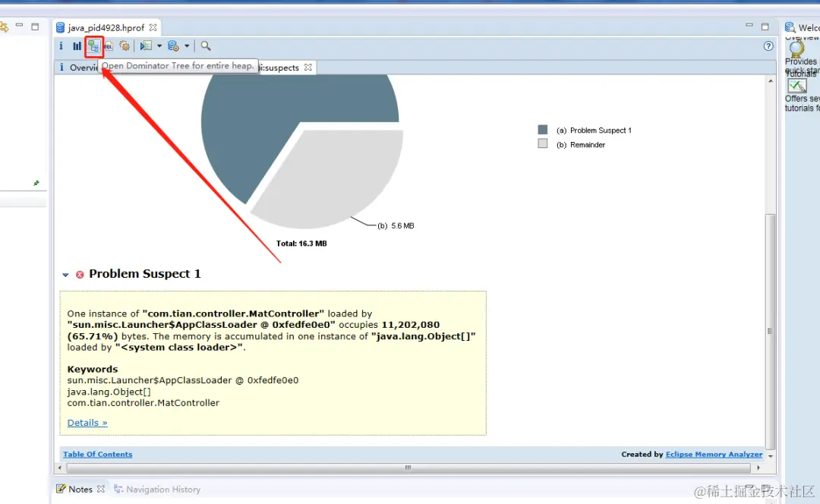Close the Notes view tab
820x504 pixels.
click(x=101, y=489)
